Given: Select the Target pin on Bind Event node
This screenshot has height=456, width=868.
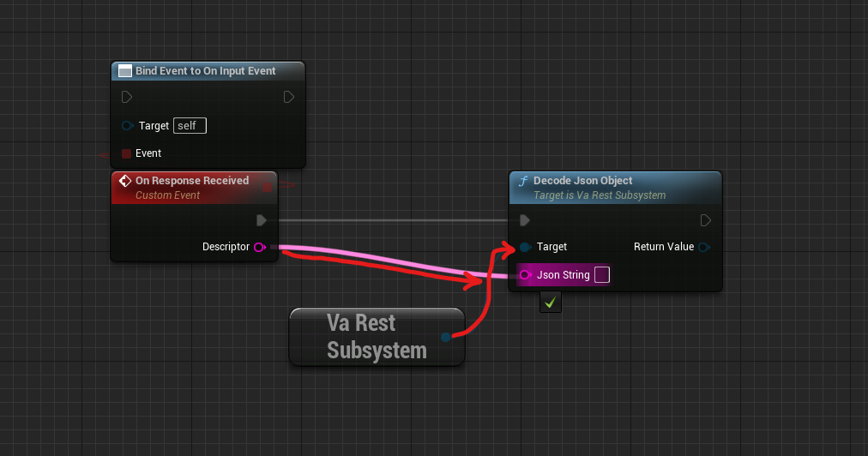Looking at the screenshot, I should click(127, 126).
